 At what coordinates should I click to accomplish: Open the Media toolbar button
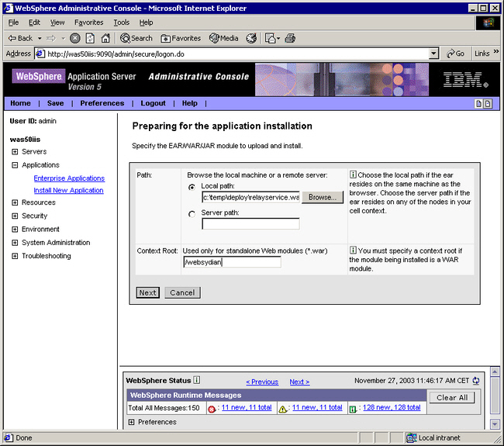tap(224, 38)
